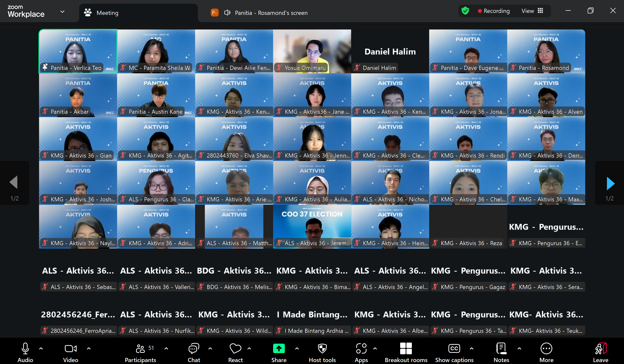The width and height of the screenshot is (624, 364).
Task: Go to next gallery page with right arrow
Action: pos(610,184)
